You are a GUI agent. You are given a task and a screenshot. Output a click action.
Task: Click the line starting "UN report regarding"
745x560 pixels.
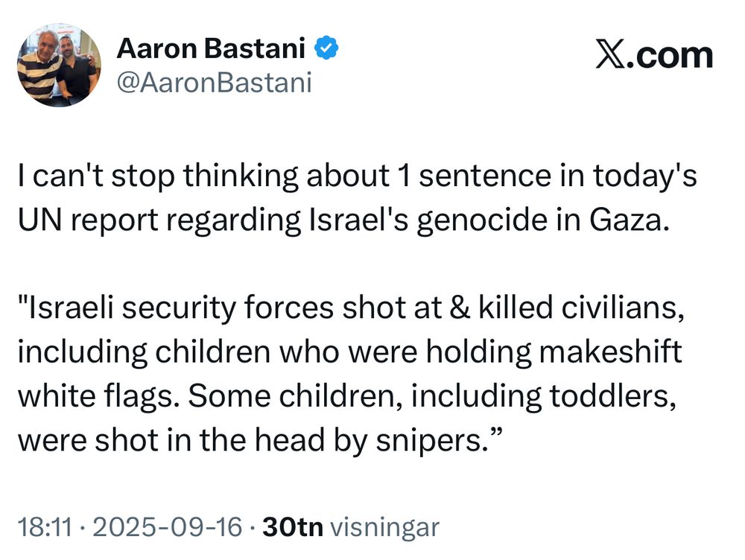(x=344, y=220)
